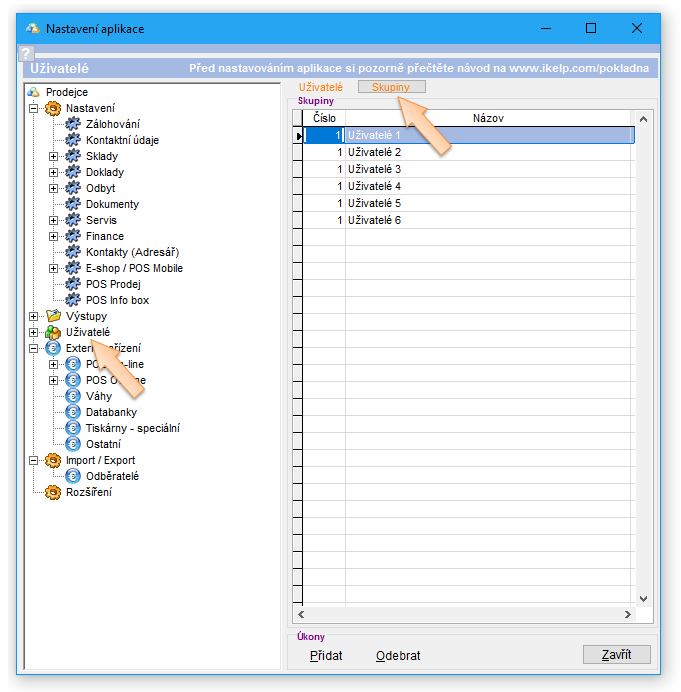681x692 pixels.
Task: Click the gear icon beside Zálohování
Action: click(x=72, y=124)
